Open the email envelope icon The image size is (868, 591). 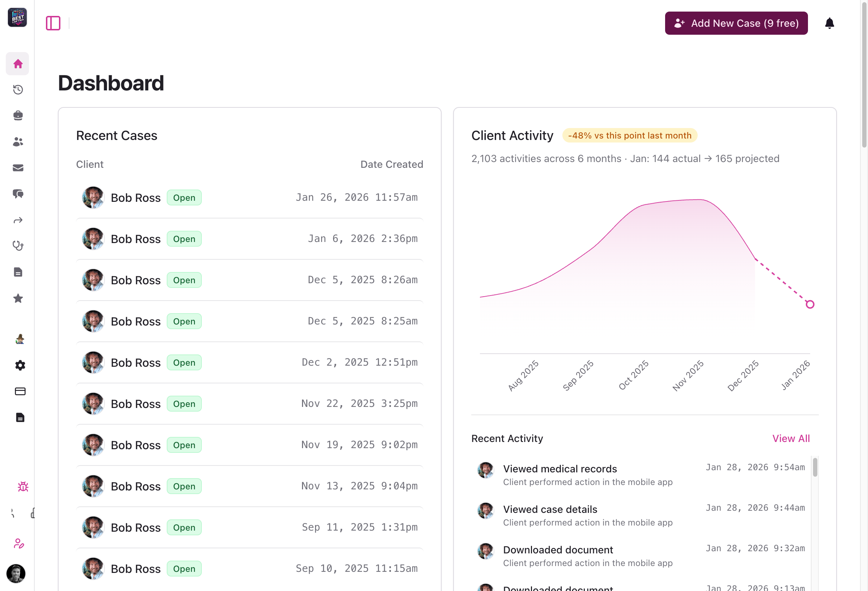pos(18,168)
